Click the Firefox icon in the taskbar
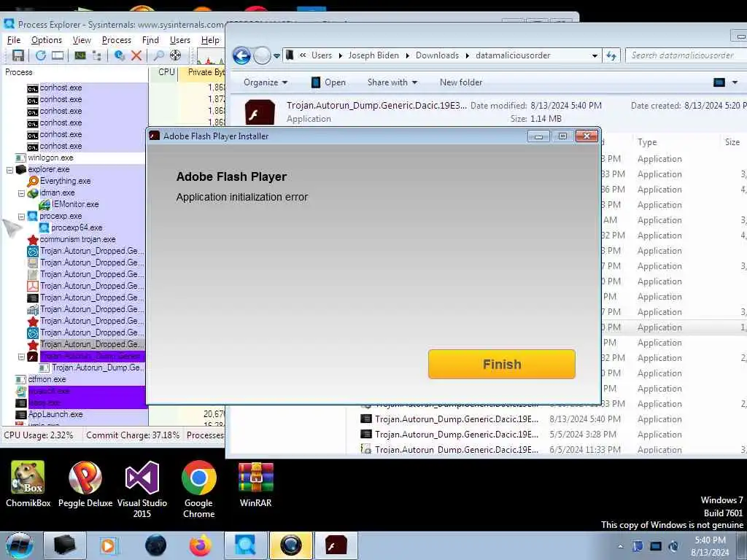The width and height of the screenshot is (747, 560). 201,545
